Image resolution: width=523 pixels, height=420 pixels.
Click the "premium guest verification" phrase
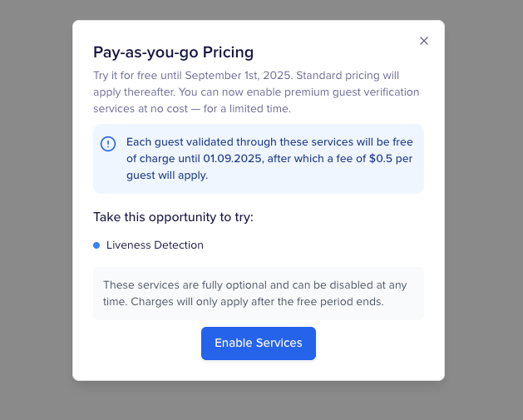[349, 92]
